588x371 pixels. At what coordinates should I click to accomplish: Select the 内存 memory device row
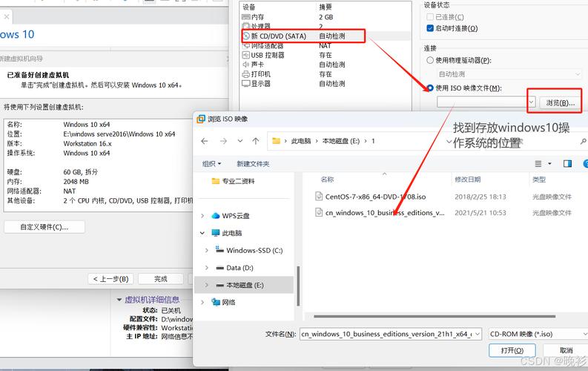tap(326, 17)
